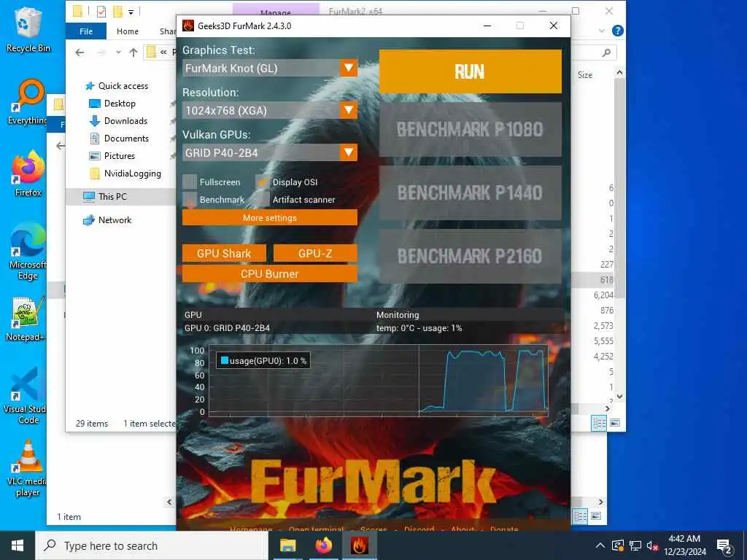Open the Recycle Bin desktop icon
The height and width of the screenshot is (560, 747).
(28, 29)
